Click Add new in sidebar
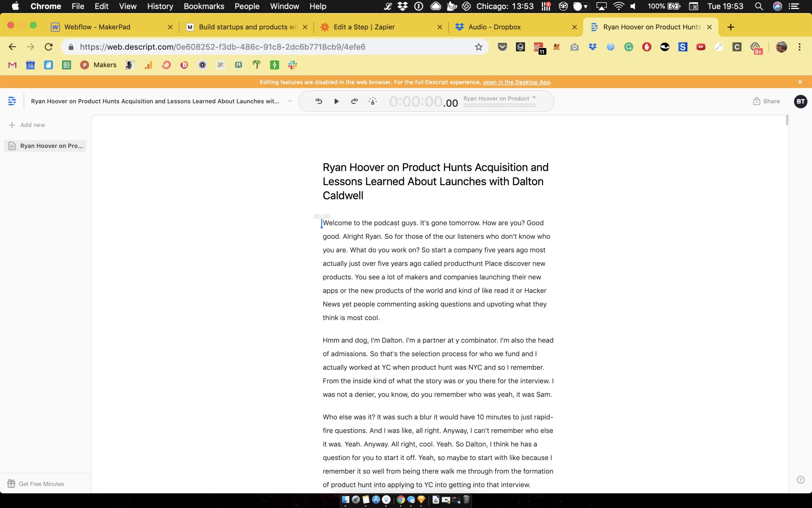The height and width of the screenshot is (508, 812). 27,125
